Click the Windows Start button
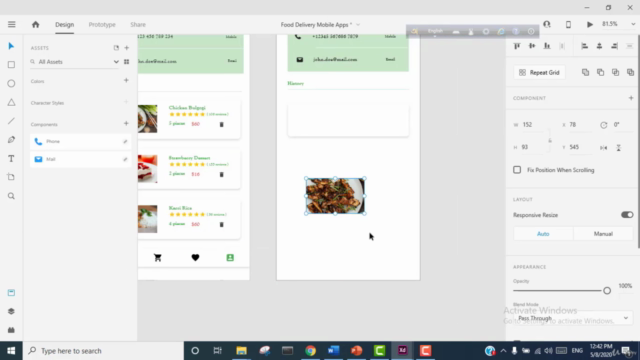The height and width of the screenshot is (360, 640). click(11, 351)
